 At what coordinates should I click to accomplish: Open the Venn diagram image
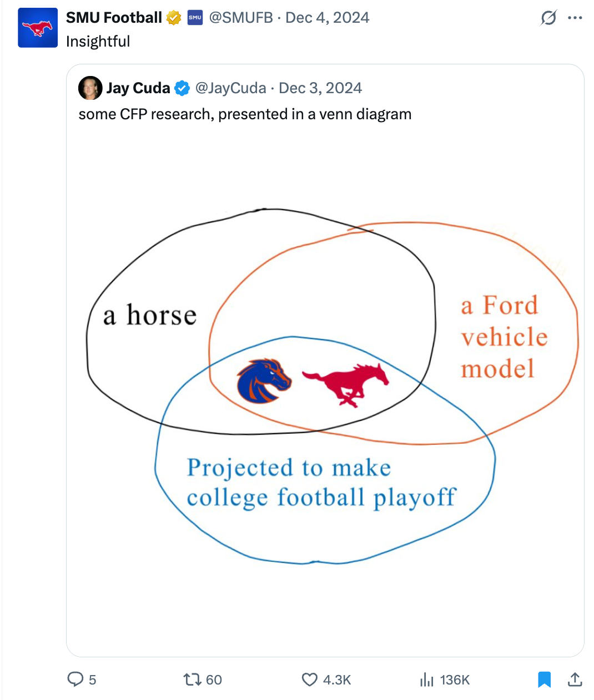(x=325, y=388)
